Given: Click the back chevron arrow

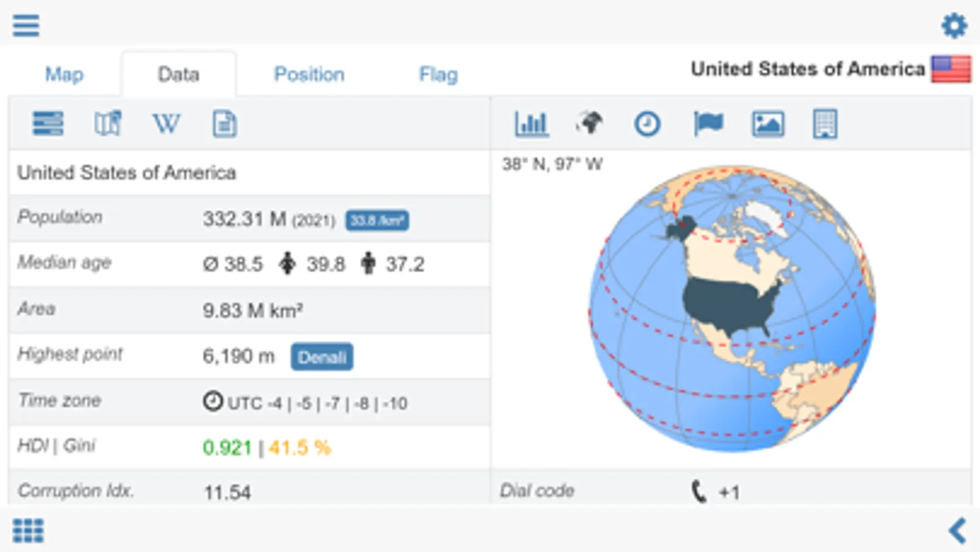Looking at the screenshot, I should [957, 531].
